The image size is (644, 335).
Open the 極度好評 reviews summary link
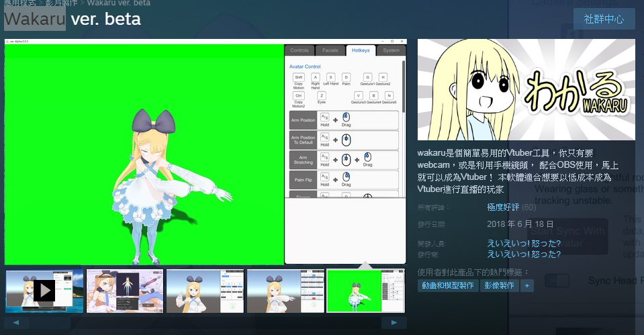tap(503, 207)
